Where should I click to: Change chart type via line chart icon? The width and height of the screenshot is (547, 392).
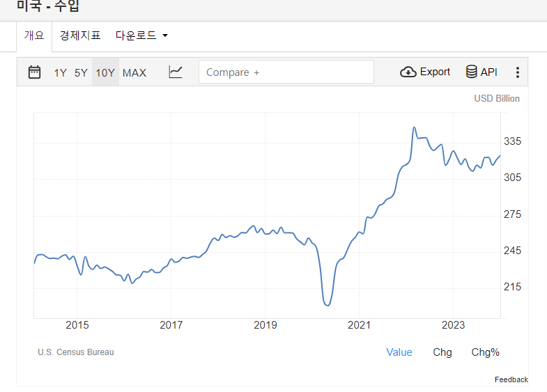pyautogui.click(x=176, y=72)
